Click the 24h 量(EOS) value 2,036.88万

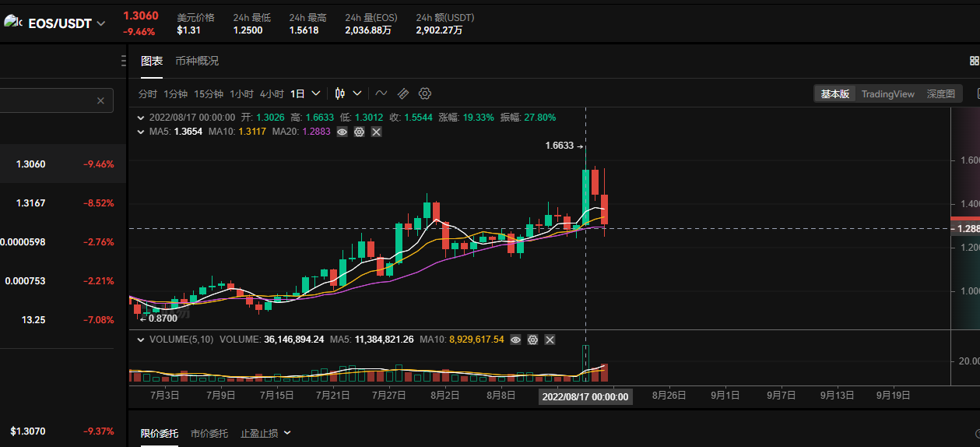368,30
